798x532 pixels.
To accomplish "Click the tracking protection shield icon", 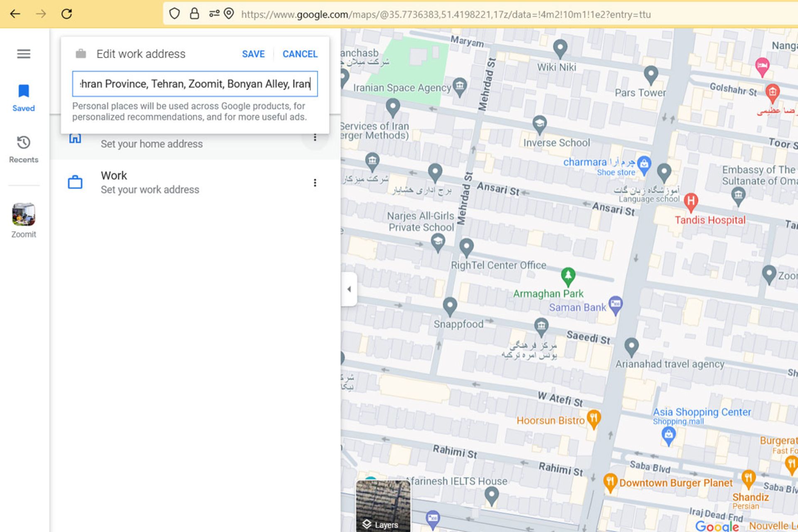I will 175,14.
